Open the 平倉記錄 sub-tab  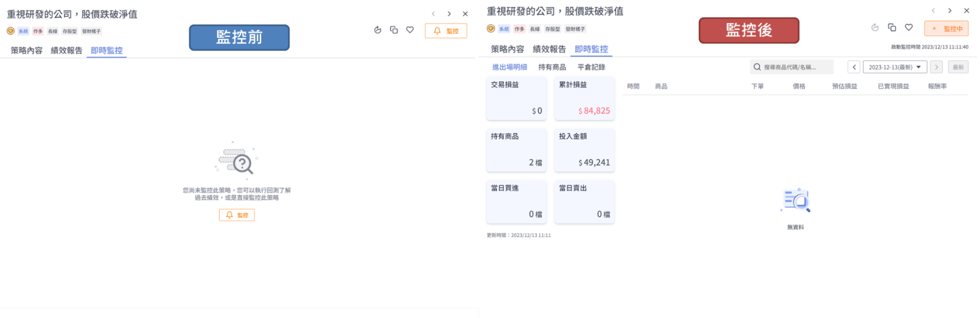click(591, 67)
